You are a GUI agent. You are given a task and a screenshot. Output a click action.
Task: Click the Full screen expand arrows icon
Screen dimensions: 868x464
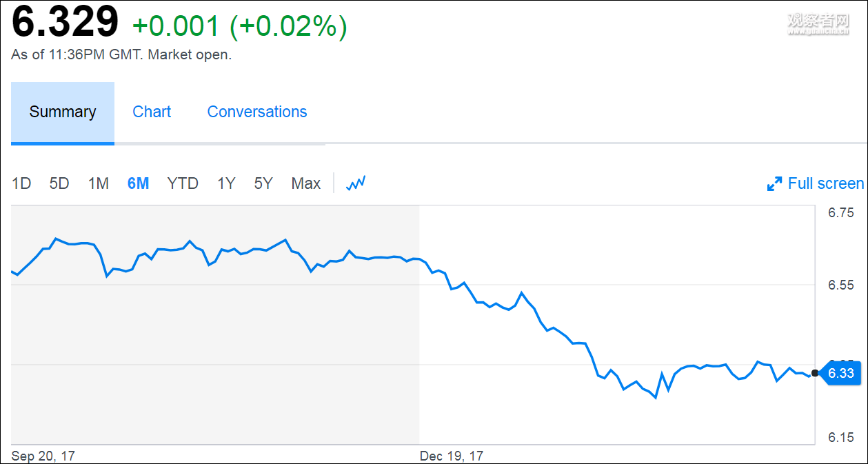[775, 184]
